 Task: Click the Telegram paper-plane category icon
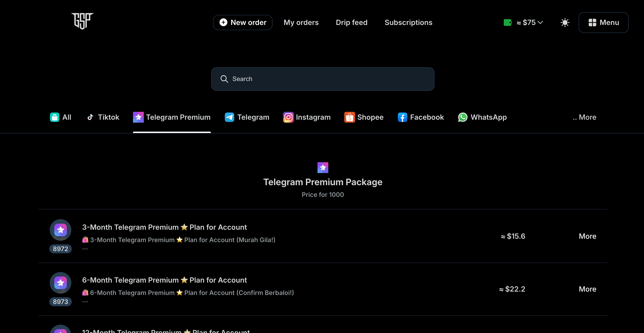(x=229, y=117)
